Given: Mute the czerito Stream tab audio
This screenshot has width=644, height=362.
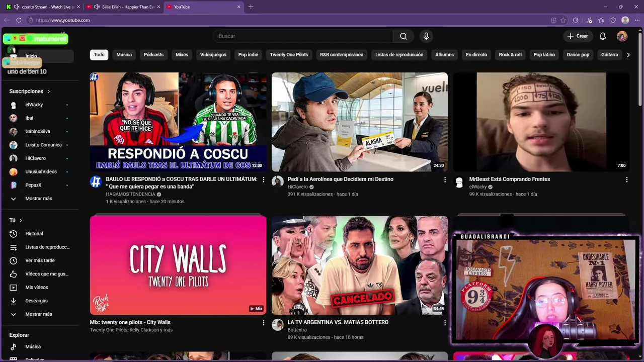Looking at the screenshot, I should pyautogui.click(x=17, y=7).
